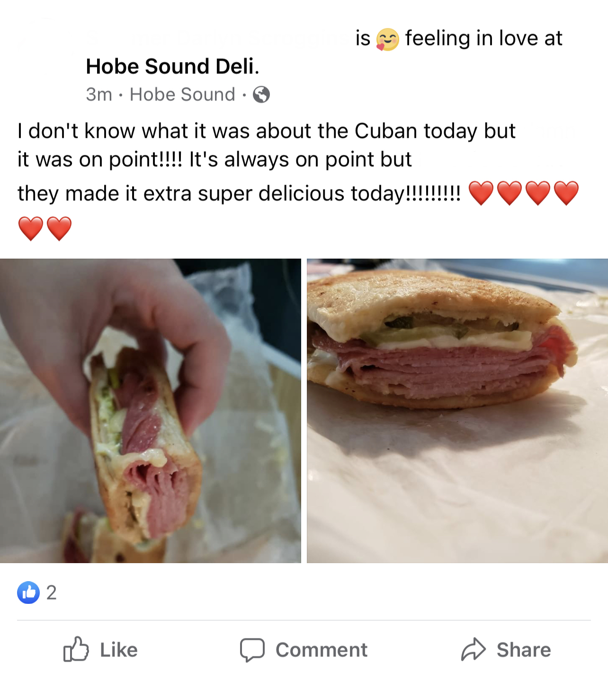
Task: Open the Hobe Sound location link
Action: pos(182,94)
